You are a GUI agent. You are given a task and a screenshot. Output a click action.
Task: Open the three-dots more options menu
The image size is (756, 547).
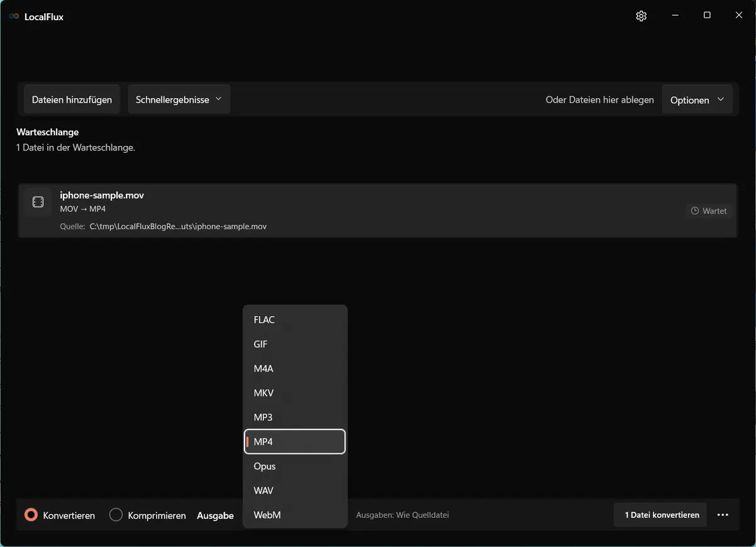click(723, 515)
